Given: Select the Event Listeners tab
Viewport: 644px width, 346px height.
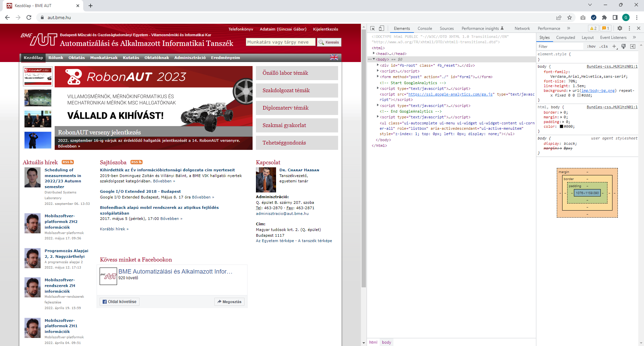Looking at the screenshot, I should click(x=613, y=38).
